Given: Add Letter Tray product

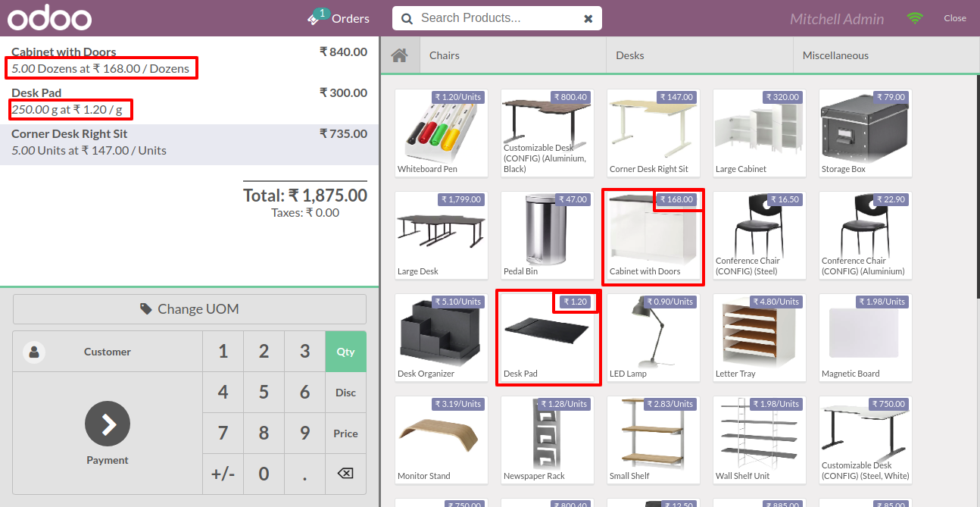Looking at the screenshot, I should click(760, 338).
